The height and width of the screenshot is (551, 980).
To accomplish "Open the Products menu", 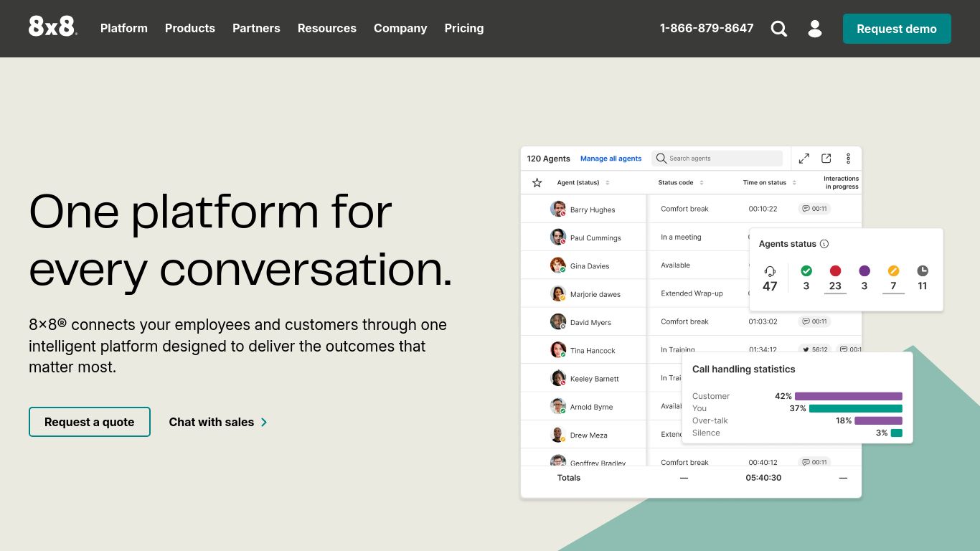I will pos(190,28).
